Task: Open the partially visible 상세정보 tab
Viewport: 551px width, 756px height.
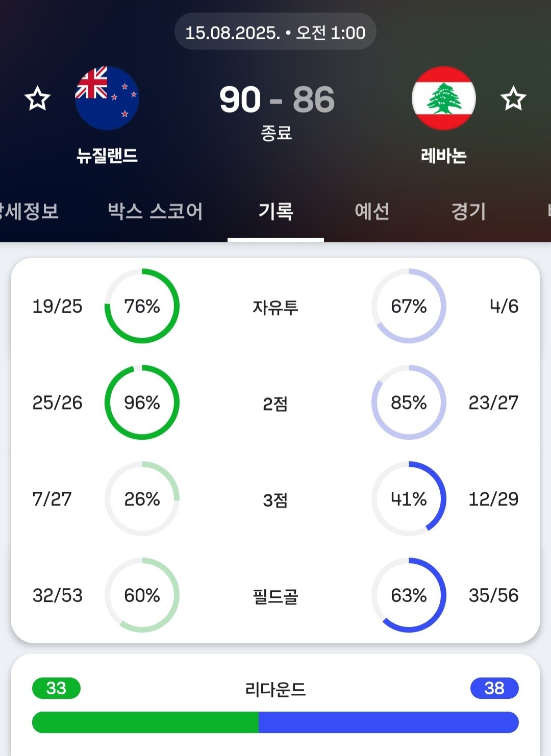Action: coord(29,211)
